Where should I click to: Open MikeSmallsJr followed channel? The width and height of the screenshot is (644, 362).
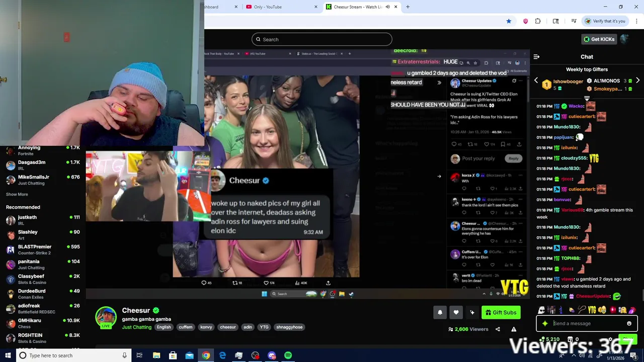click(43, 180)
